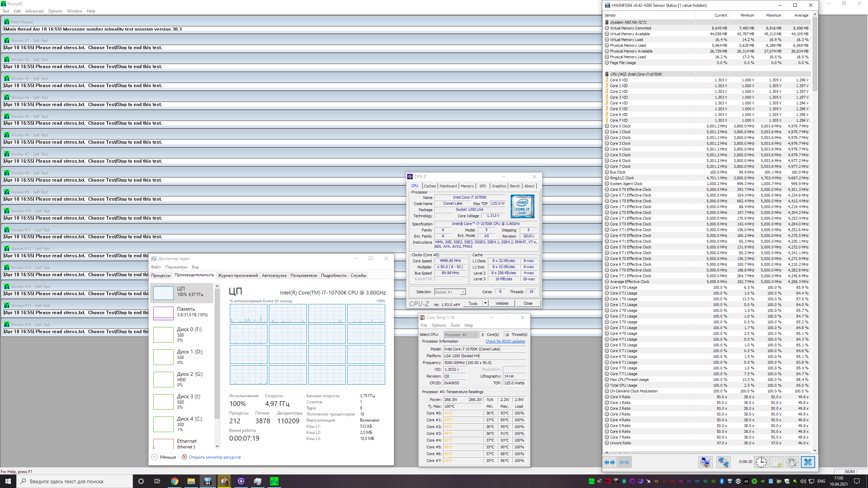The image size is (868, 488).
Task: Start HWiNFO logging with add-sheet icon
Action: pos(777,462)
